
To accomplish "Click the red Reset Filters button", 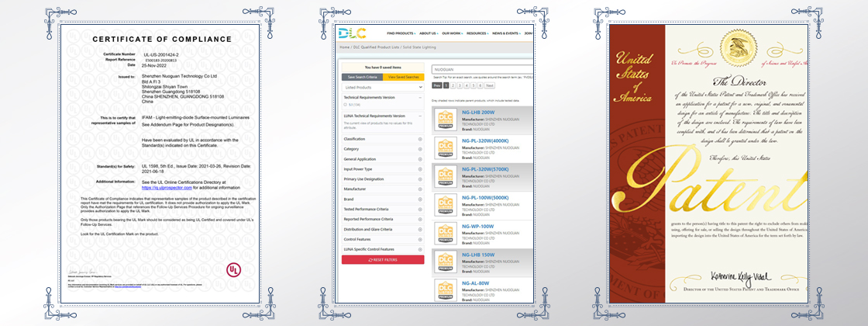I will pos(383,260).
